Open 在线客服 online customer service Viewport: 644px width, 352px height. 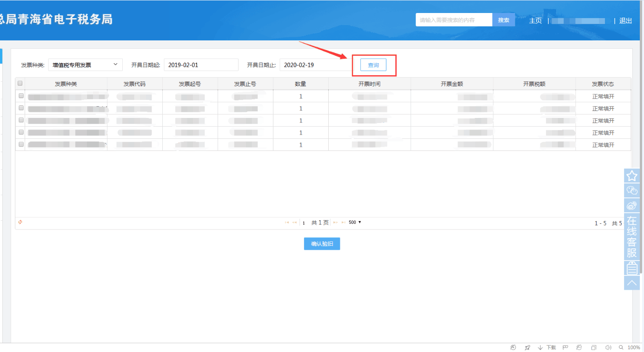(632, 237)
